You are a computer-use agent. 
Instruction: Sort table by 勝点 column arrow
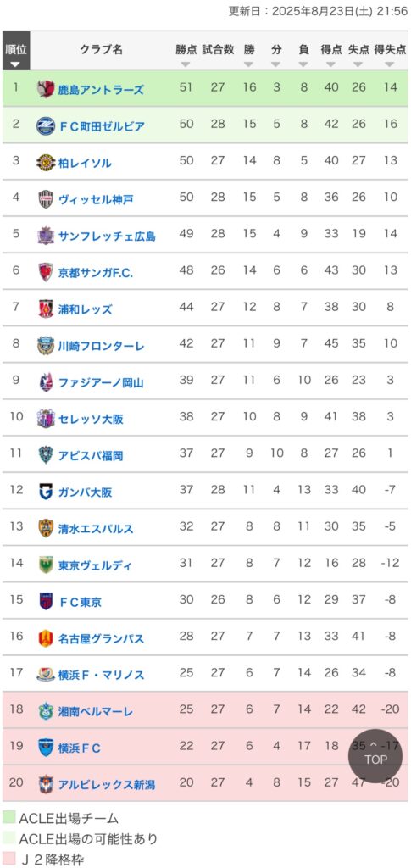tap(186, 64)
